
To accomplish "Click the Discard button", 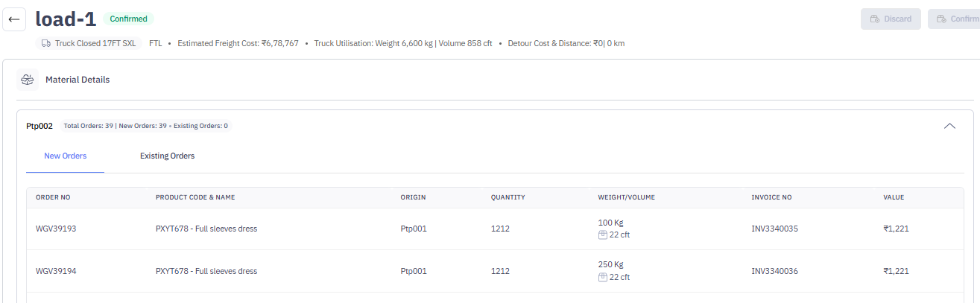I will (x=891, y=19).
